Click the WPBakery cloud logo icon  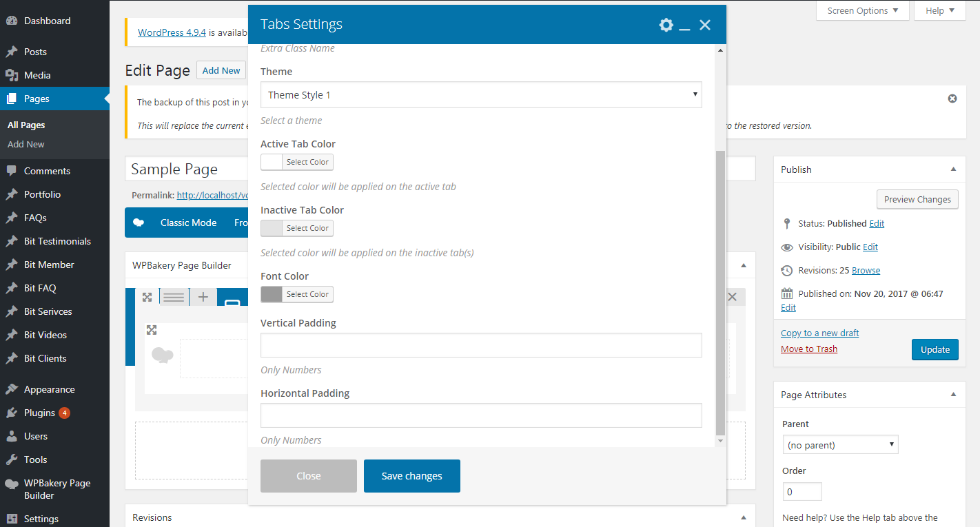pyautogui.click(x=139, y=223)
